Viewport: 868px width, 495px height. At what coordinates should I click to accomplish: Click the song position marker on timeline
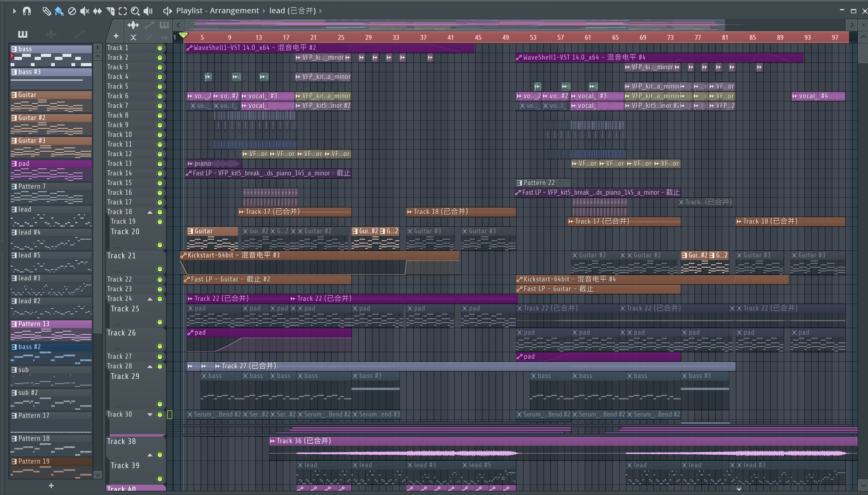coord(183,35)
